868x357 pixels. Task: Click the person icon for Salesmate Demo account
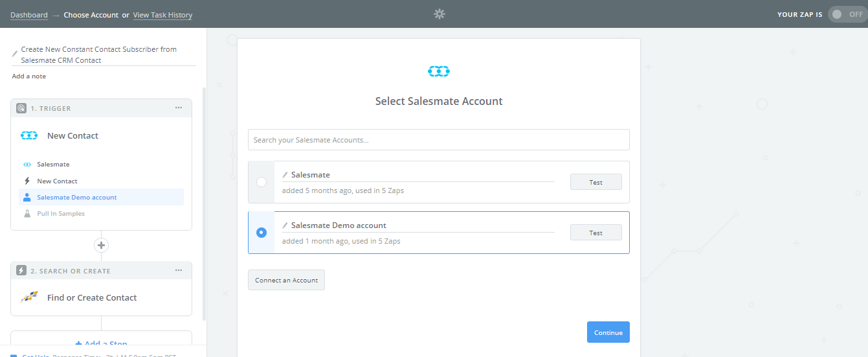pos(27,197)
